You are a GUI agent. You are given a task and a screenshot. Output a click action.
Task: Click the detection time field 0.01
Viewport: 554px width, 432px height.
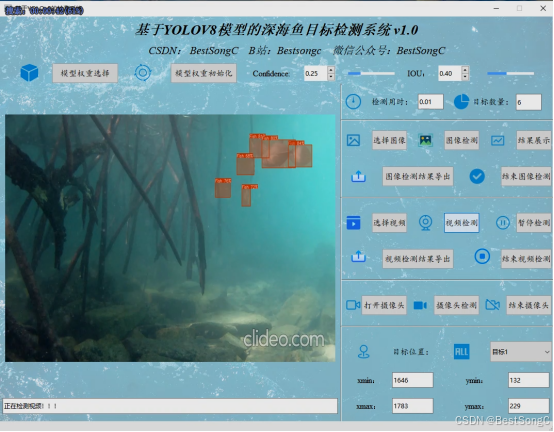point(430,102)
